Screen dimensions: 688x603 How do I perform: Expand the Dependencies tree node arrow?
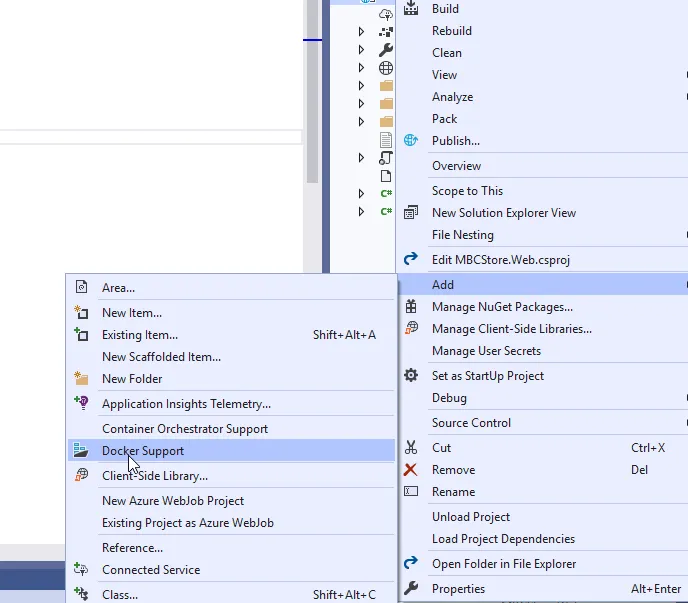(361, 32)
